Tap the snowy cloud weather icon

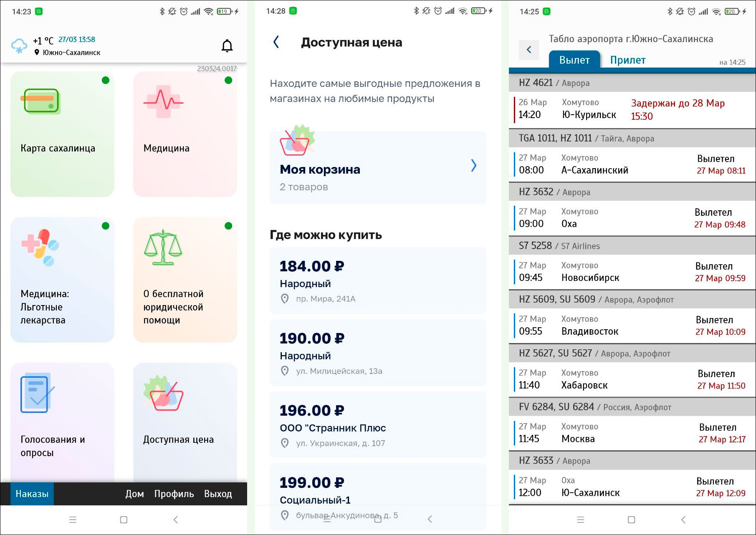[18, 45]
